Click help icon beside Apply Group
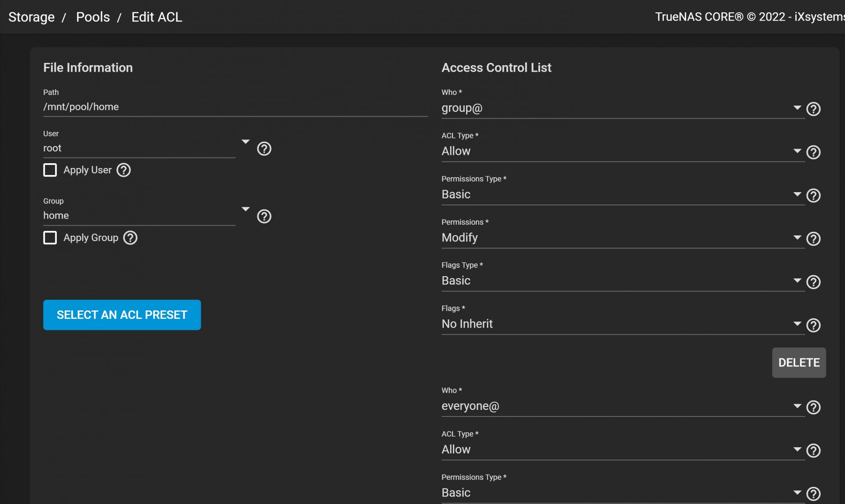This screenshot has width=845, height=504. pyautogui.click(x=130, y=238)
